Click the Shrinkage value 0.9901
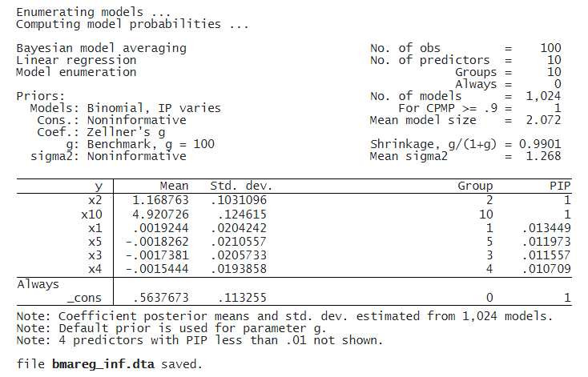Screen dimensions: 588x377 coord(540,144)
